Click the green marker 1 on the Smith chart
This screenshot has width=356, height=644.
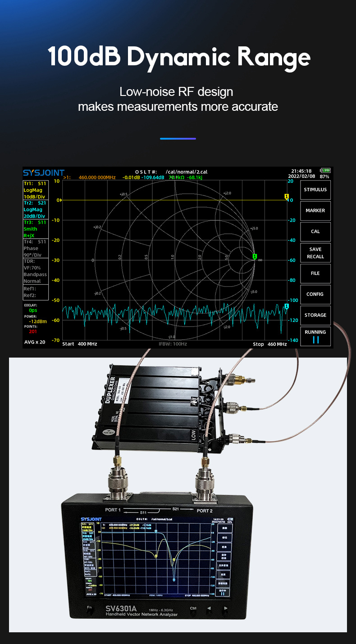(x=255, y=257)
